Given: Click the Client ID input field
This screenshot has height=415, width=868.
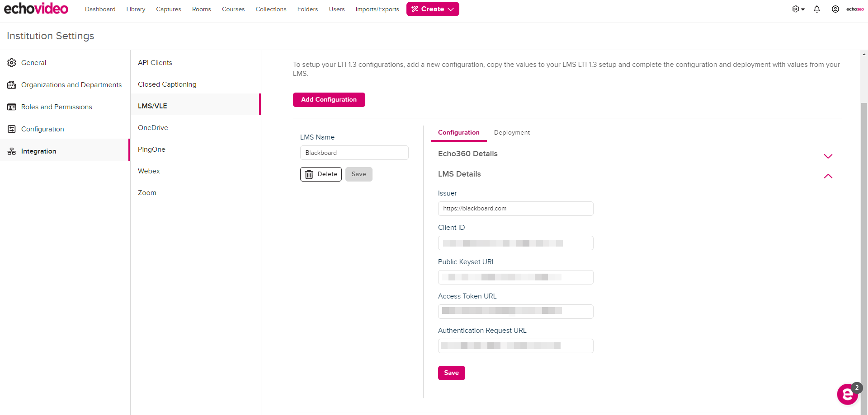Looking at the screenshot, I should click(x=515, y=243).
